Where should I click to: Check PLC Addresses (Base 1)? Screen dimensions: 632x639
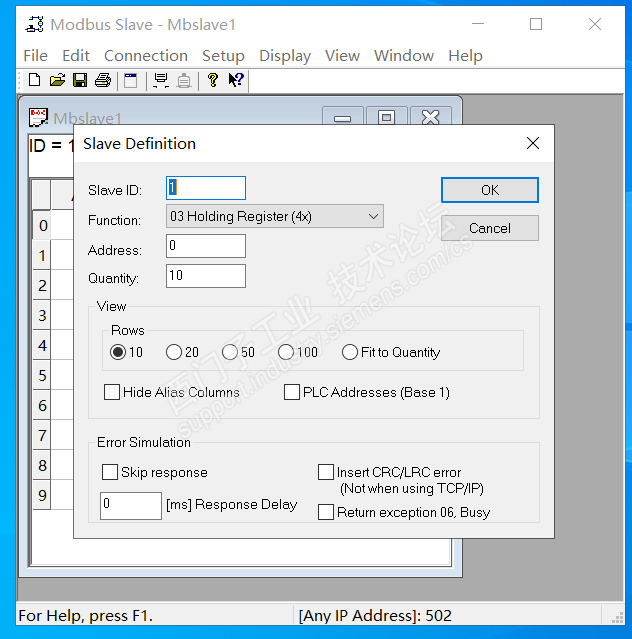[292, 392]
